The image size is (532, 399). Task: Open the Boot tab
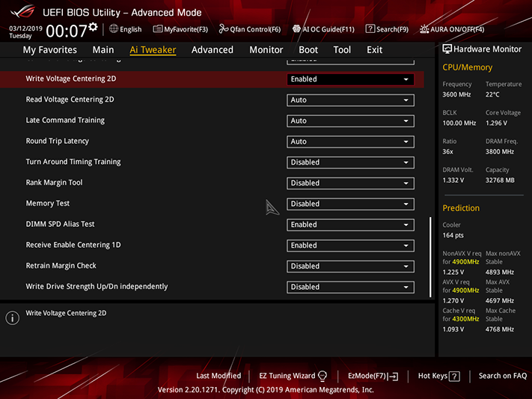click(x=308, y=50)
